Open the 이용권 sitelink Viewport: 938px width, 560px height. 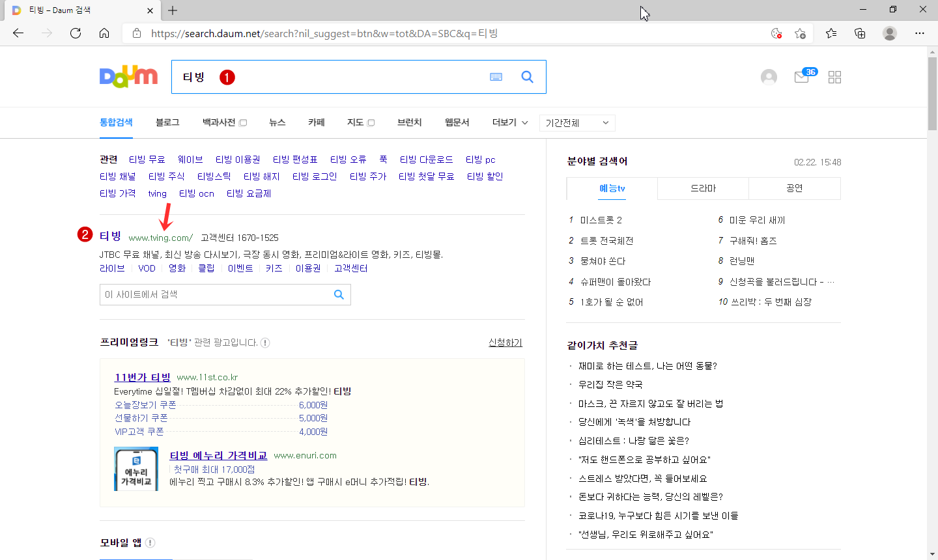[308, 268]
